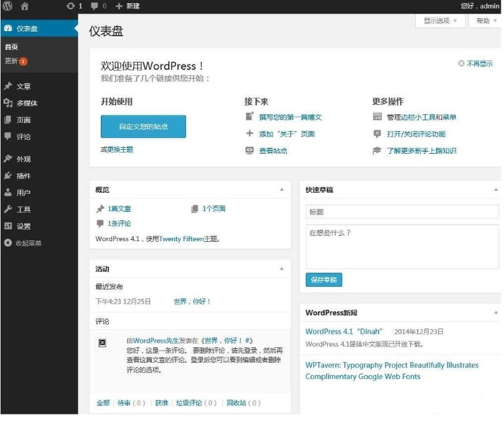Open 插件 plugins menu icon
This screenshot has height=432, width=504.
pos(8,175)
